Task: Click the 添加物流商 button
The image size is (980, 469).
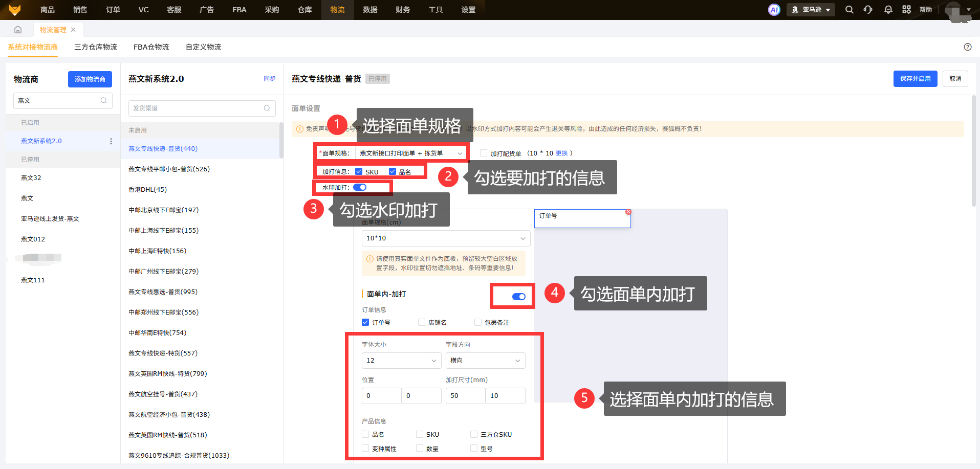Action: tap(90, 79)
